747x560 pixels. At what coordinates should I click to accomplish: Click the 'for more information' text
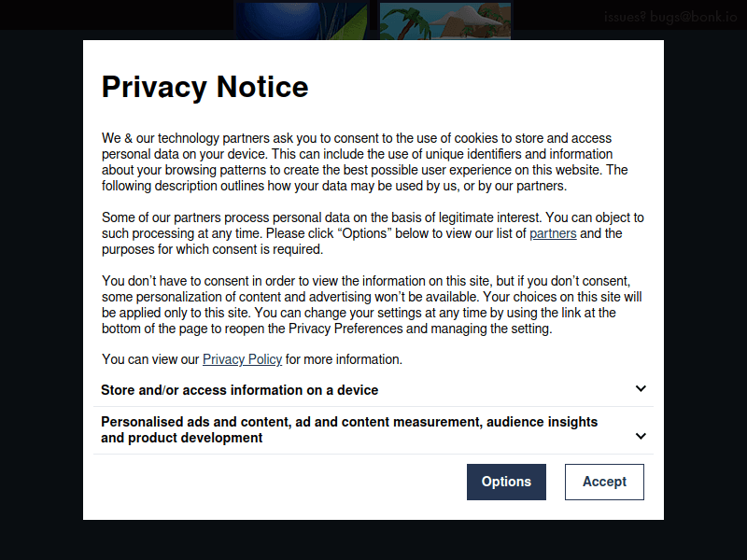344,359
